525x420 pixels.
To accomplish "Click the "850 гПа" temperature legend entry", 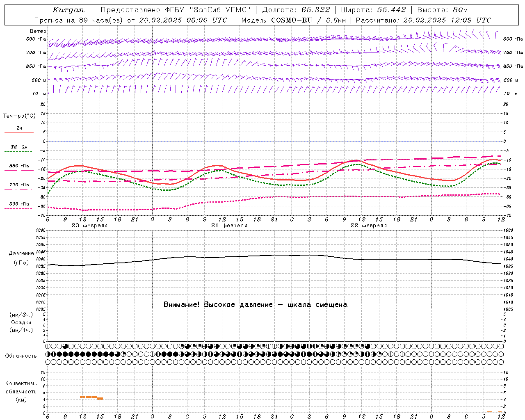I will 19,166.
